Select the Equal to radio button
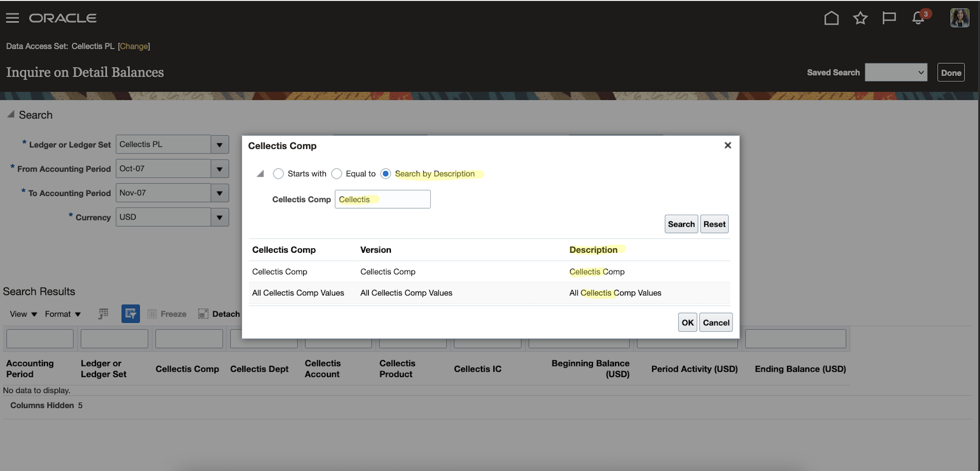 point(336,174)
